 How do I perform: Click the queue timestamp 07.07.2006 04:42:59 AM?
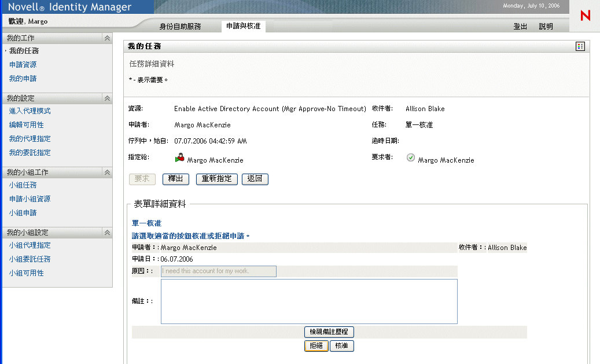point(211,141)
